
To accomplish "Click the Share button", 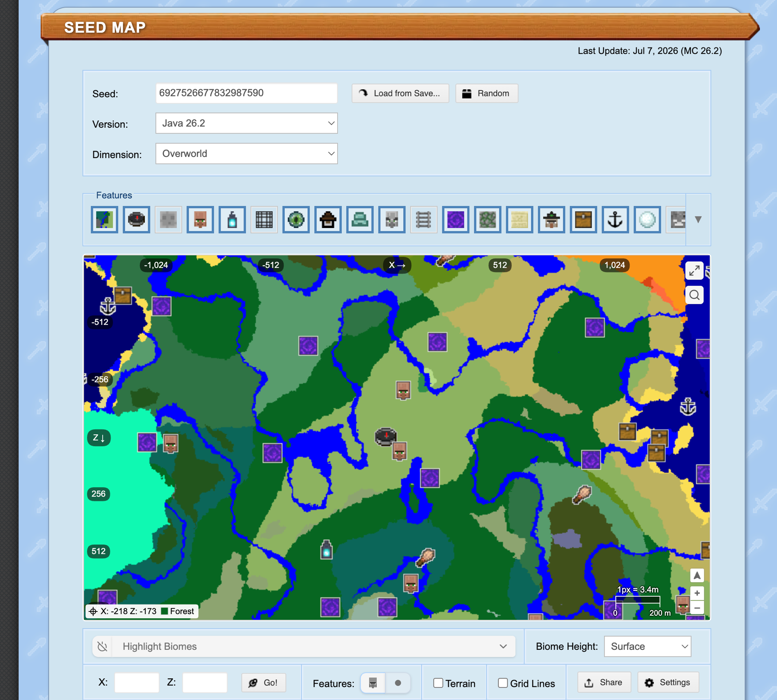I will click(x=604, y=683).
